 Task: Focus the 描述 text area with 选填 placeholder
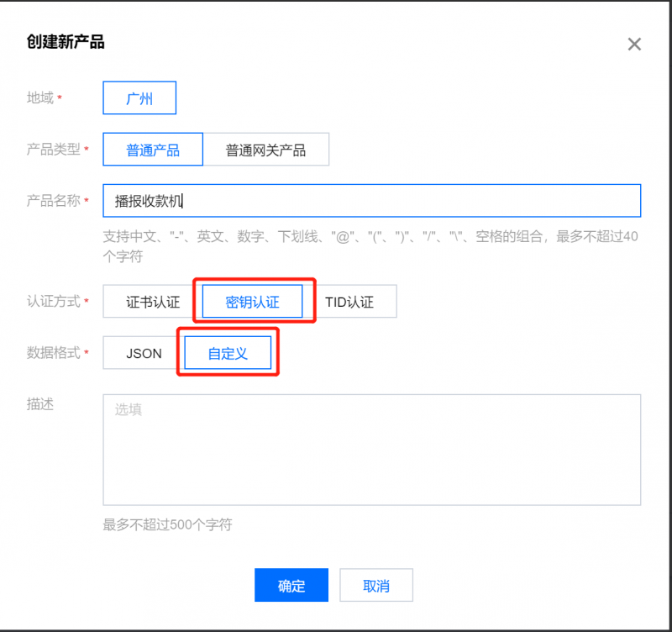371,450
